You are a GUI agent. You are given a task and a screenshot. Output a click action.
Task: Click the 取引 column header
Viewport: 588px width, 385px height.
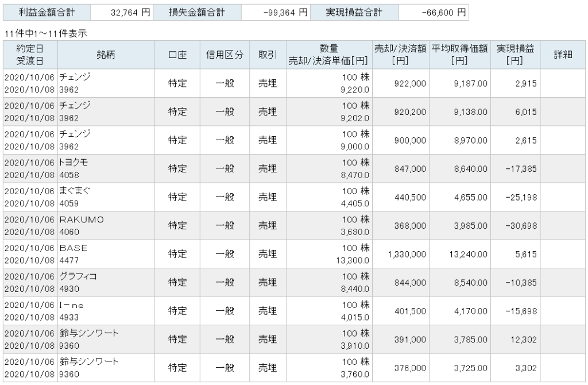[x=268, y=55]
